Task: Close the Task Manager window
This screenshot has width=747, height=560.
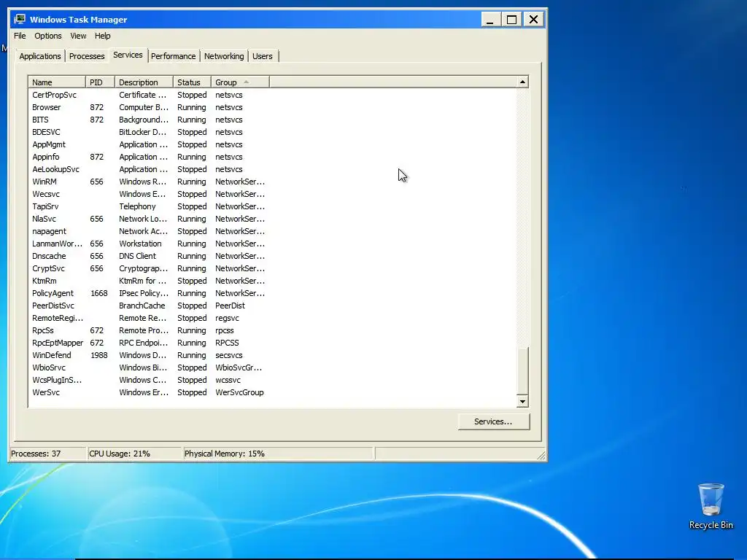Action: point(533,20)
